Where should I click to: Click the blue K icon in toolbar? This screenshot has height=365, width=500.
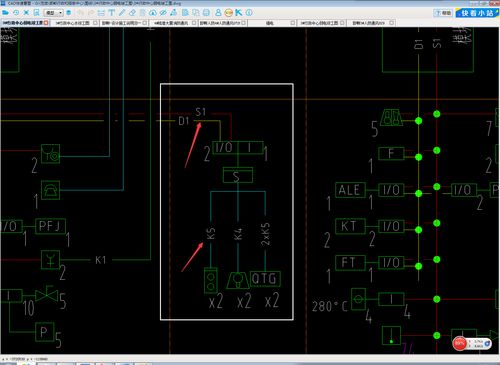(238, 13)
